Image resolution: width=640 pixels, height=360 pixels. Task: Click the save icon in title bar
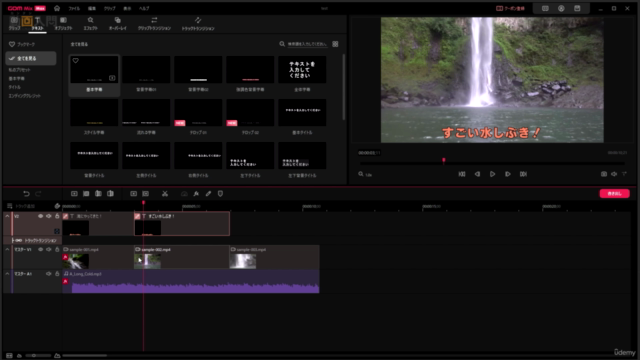click(x=577, y=8)
